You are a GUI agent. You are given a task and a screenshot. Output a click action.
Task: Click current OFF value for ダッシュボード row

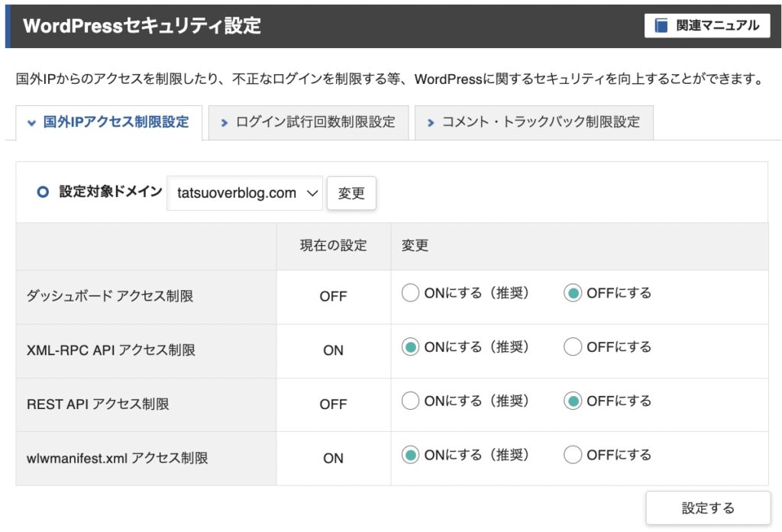pyautogui.click(x=333, y=296)
